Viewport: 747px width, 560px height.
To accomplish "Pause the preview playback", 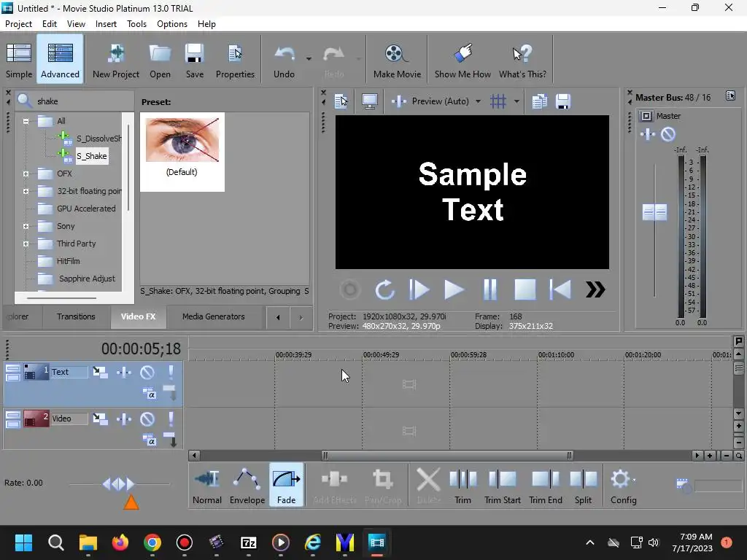I will click(489, 289).
